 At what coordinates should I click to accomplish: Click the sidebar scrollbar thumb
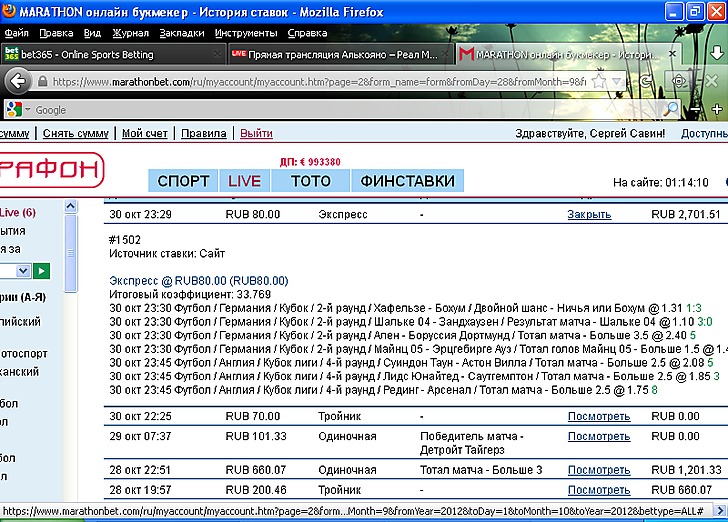[71, 254]
